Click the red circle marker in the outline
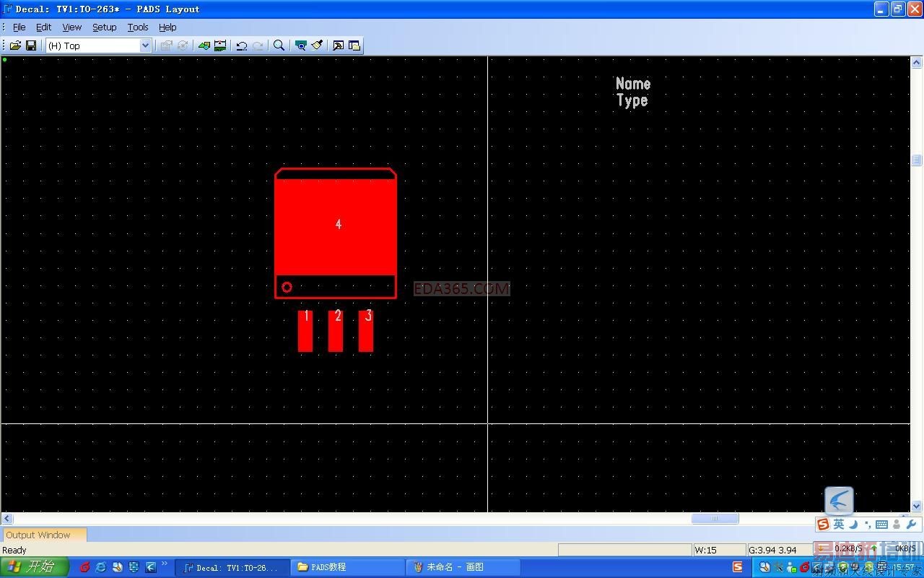Screen dimensions: 924x578 tap(287, 287)
